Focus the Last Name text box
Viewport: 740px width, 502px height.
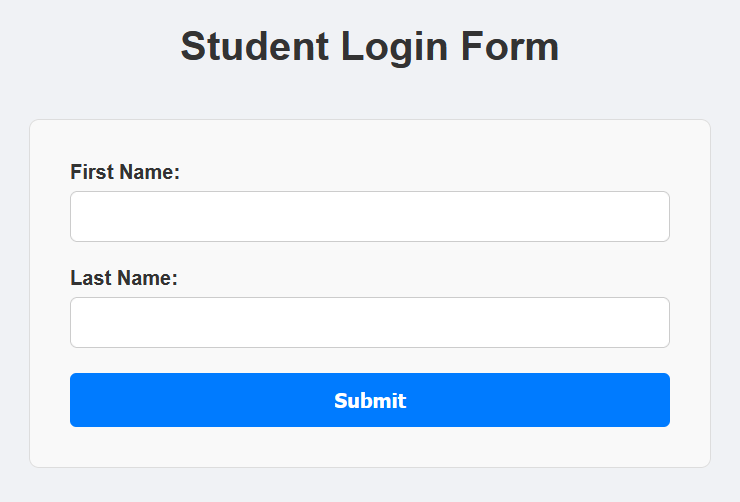coord(369,322)
